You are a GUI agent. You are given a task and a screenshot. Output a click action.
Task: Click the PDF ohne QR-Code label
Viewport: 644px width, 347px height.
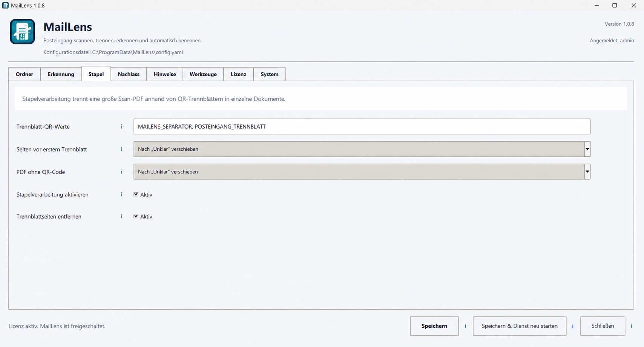pos(41,172)
